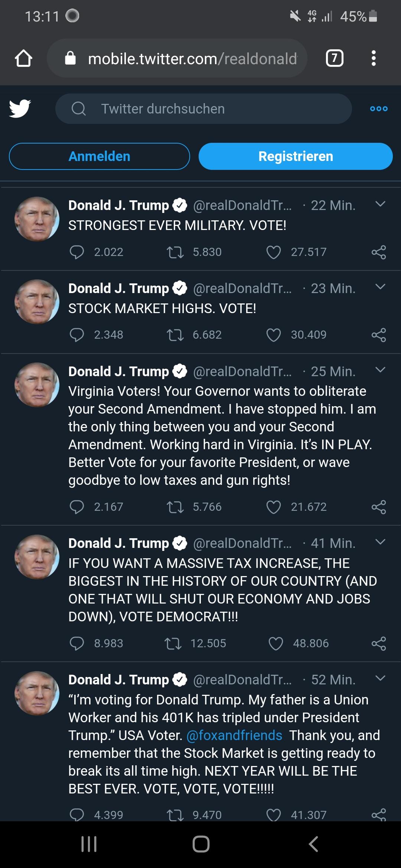Tap the Twitter bird logo
The width and height of the screenshot is (401, 868).
point(20,109)
